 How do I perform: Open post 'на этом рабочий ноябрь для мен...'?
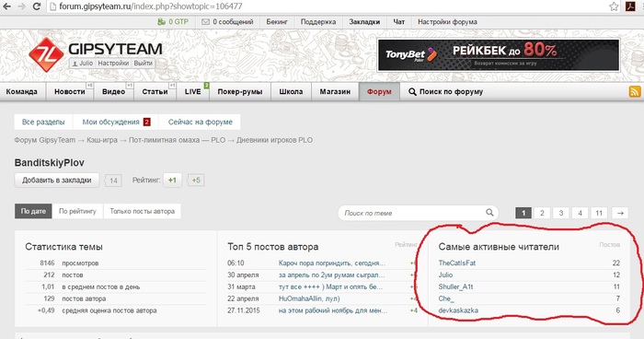333,310
